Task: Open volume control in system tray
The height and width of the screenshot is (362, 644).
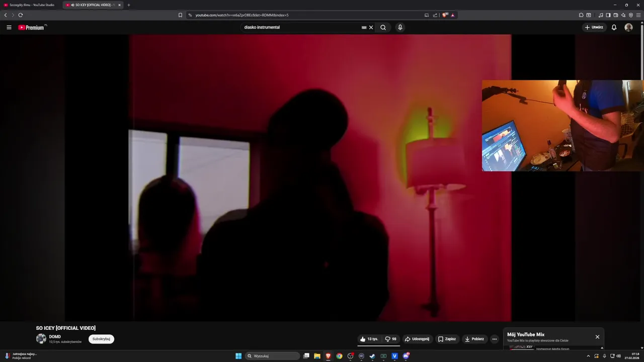Action: pyautogui.click(x=618, y=356)
